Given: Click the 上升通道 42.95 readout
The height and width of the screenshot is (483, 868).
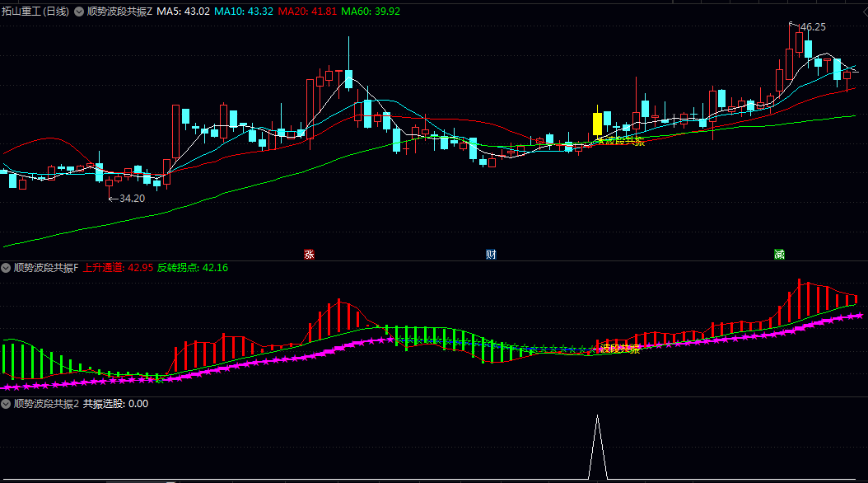Looking at the screenshot, I should click(x=118, y=268).
